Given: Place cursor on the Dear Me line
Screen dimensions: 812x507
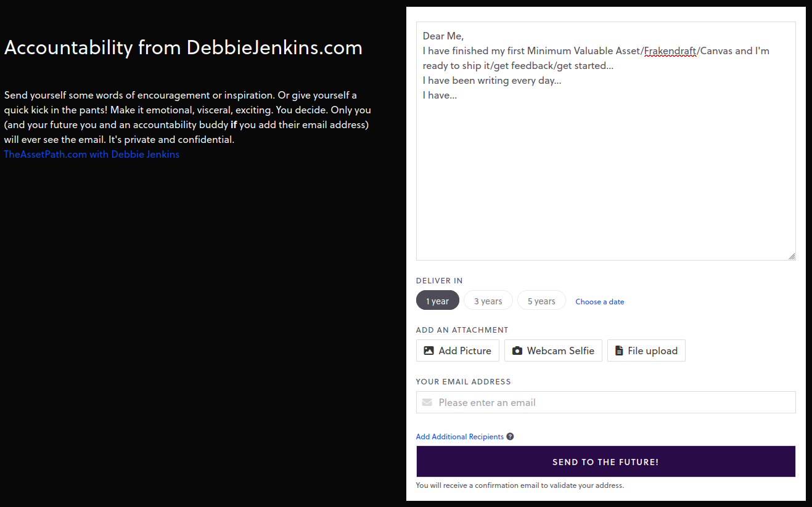Looking at the screenshot, I should click(443, 36).
